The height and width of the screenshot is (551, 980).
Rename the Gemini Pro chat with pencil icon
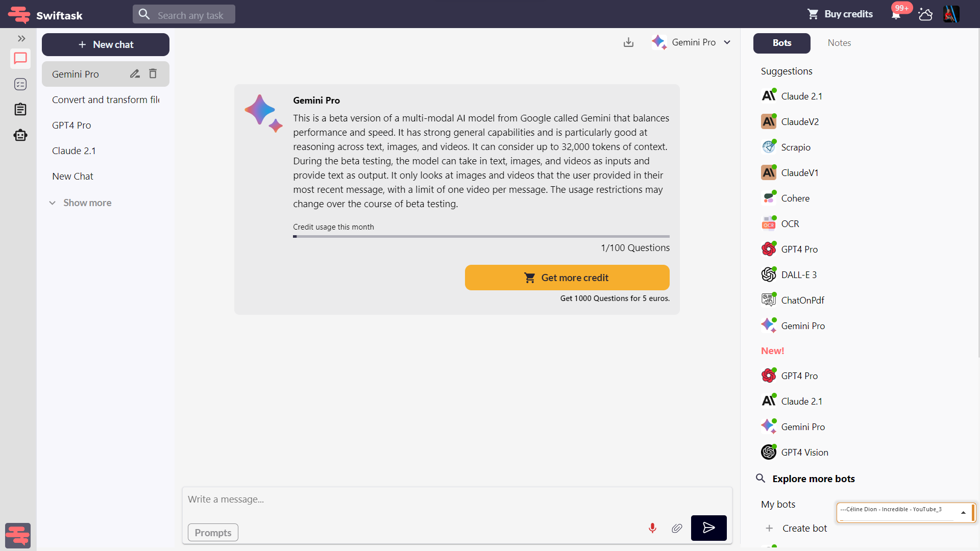coord(134,73)
